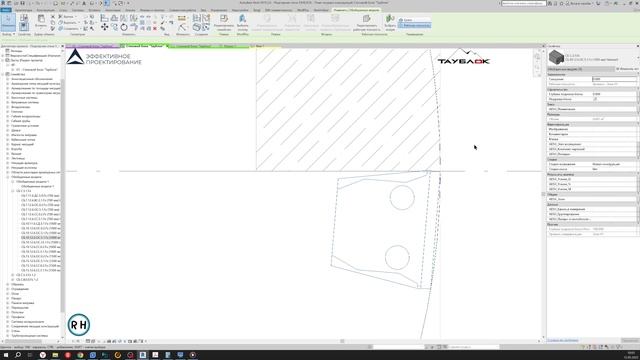Open the Properties help link
This screenshot has width=640, height=360.
pos(562,340)
